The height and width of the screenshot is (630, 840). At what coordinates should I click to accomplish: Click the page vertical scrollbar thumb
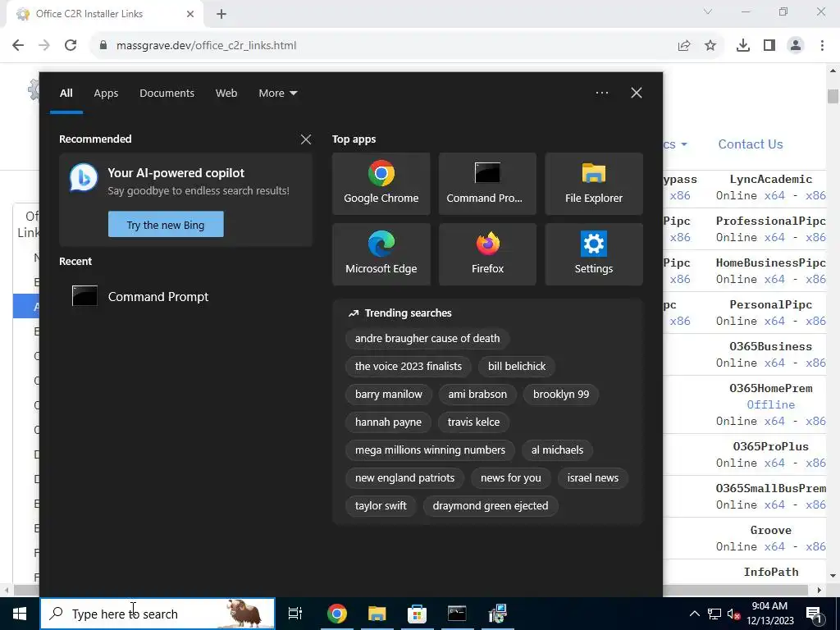coord(833,97)
